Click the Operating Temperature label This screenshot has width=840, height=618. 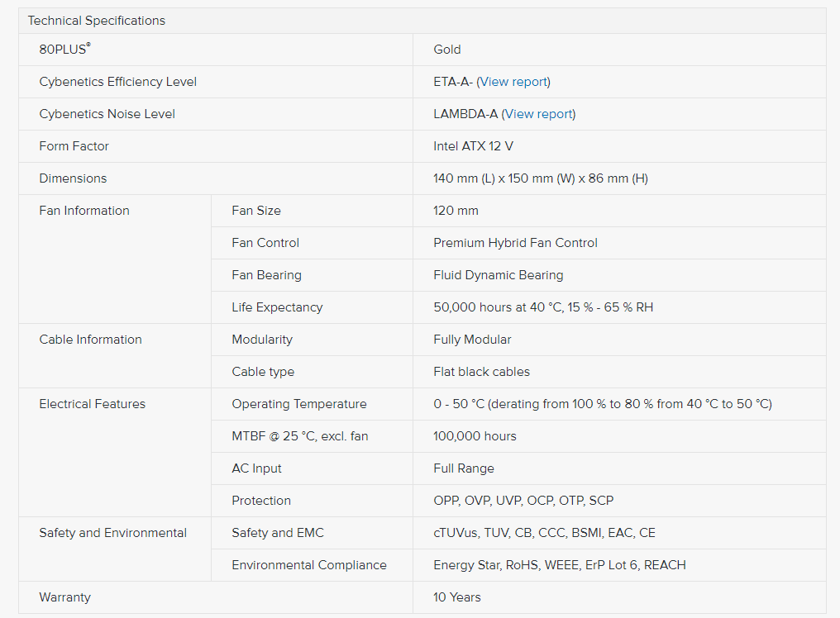298,404
